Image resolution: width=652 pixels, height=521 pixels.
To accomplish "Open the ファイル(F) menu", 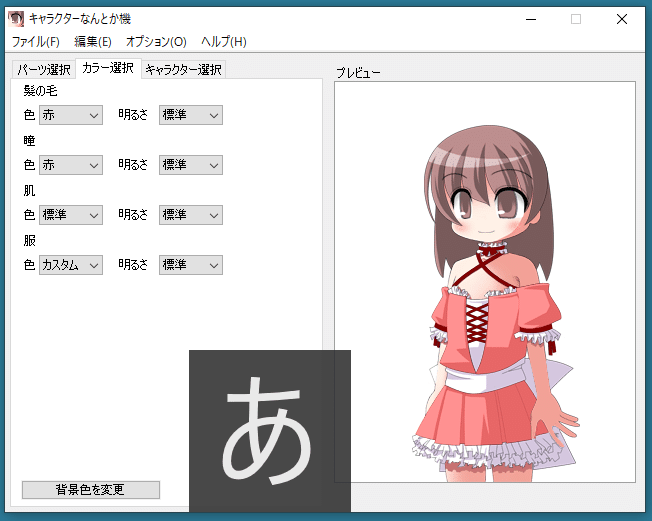I will [35, 42].
